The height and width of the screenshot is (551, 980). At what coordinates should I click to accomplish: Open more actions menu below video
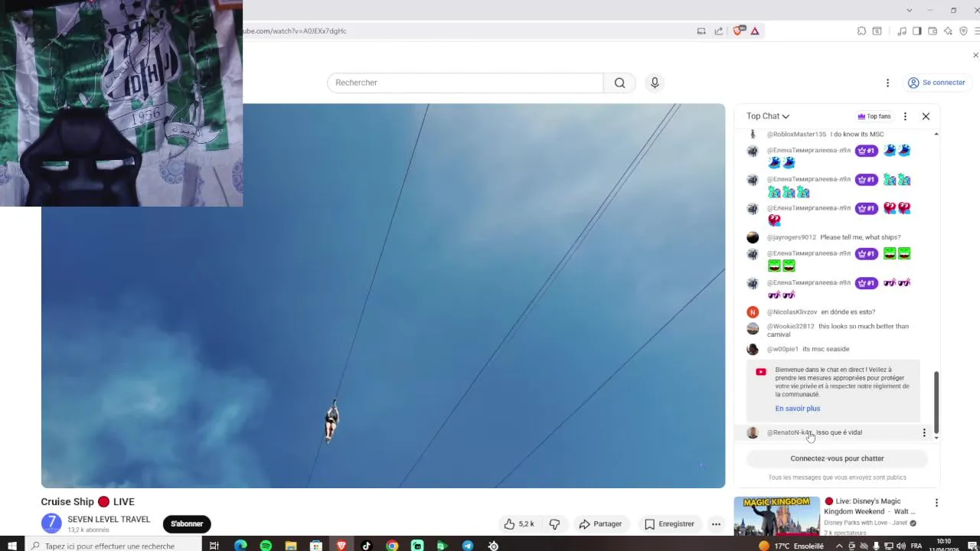tap(716, 524)
